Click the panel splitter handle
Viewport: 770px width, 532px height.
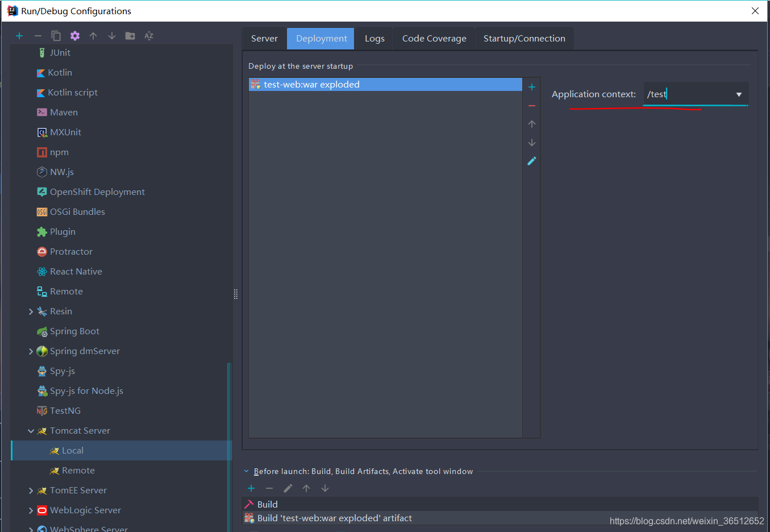click(x=236, y=294)
